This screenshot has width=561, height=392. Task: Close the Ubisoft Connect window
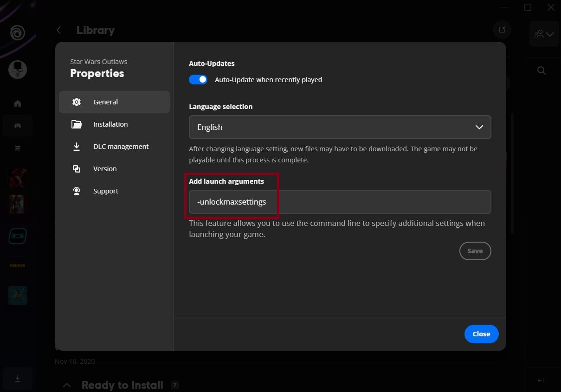coord(550,7)
